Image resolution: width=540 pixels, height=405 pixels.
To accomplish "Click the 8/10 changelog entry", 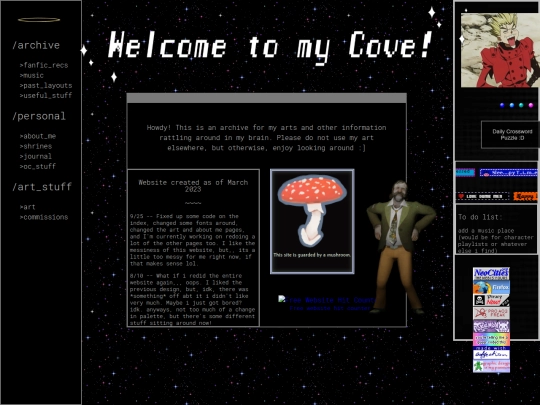I will tap(193, 299).
